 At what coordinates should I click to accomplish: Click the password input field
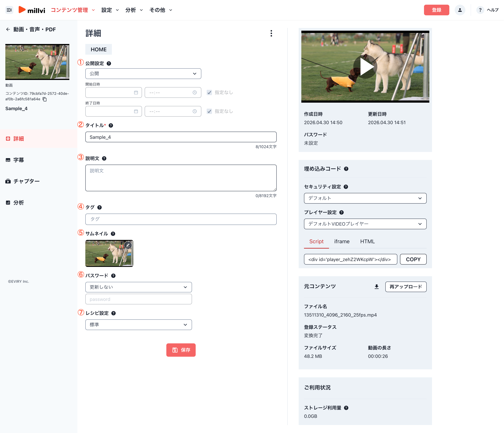[139, 299]
